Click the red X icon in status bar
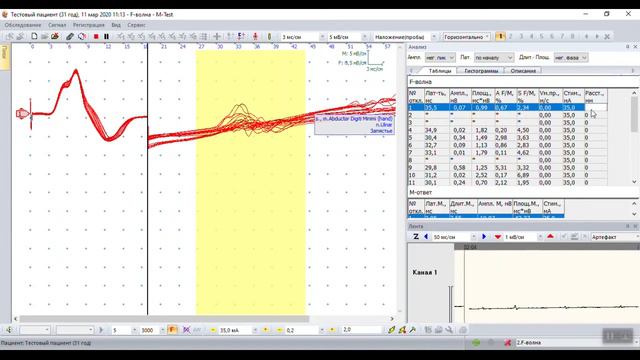Viewport: 640px width, 360px height. [507, 342]
